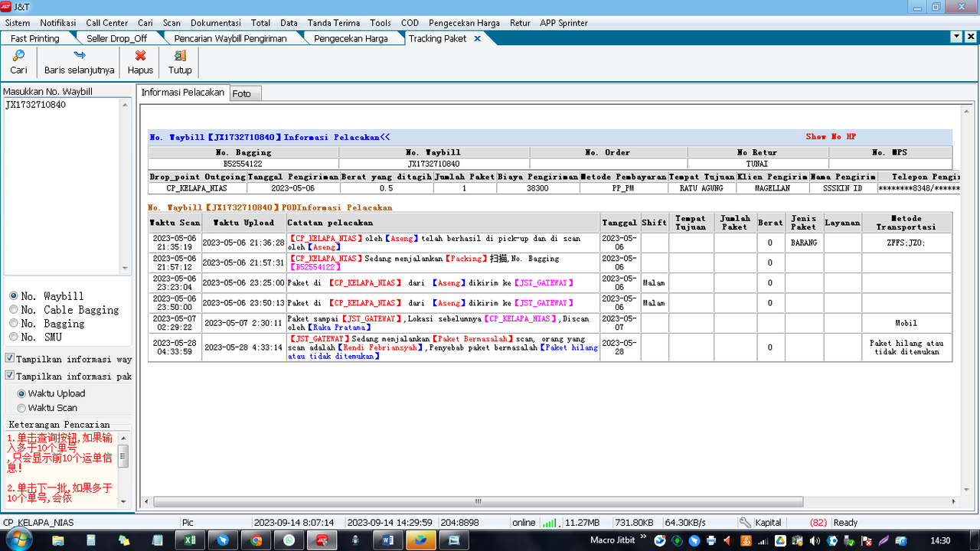The image size is (980, 551).
Task: Switch to Seller Drop_Off tab
Action: coord(116,38)
